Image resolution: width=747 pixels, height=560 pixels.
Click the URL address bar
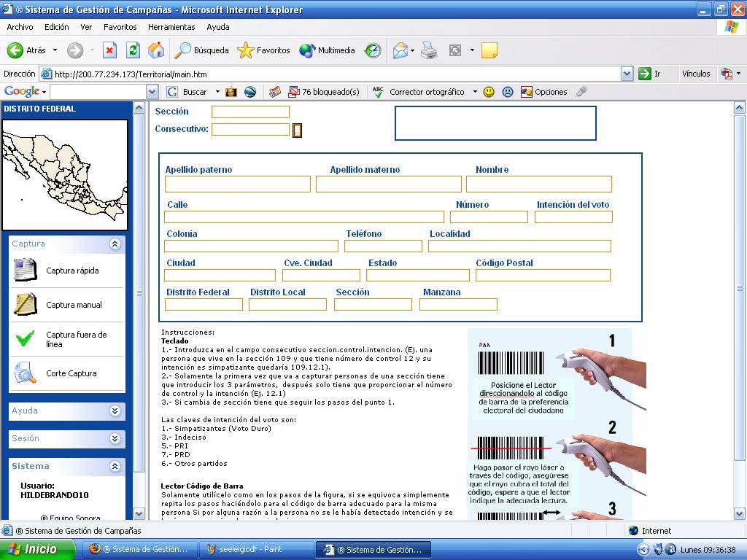(330, 74)
